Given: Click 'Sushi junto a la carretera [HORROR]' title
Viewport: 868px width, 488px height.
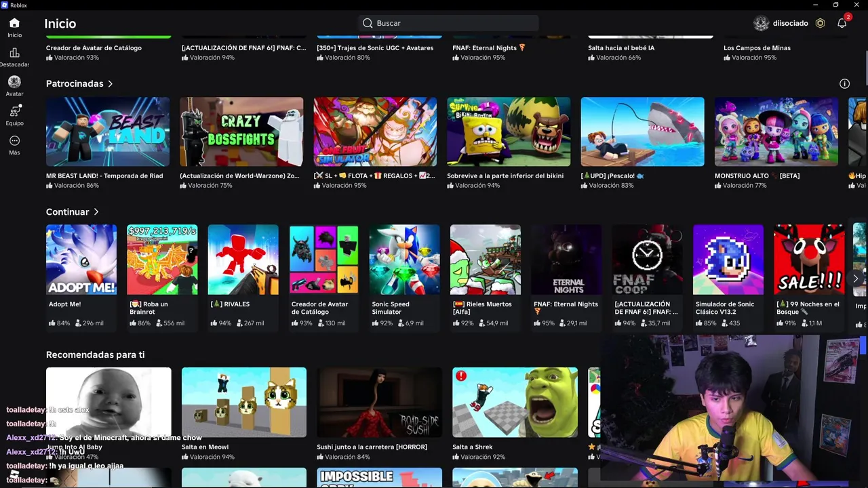Looking at the screenshot, I should [x=372, y=447].
